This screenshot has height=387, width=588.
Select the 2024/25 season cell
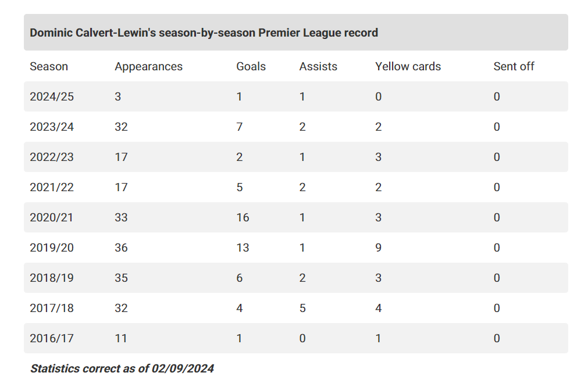pyautogui.click(x=52, y=96)
